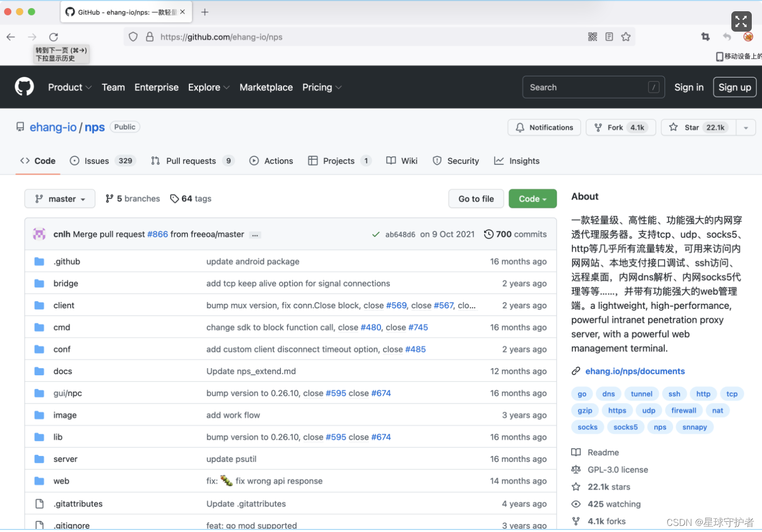Viewport: 762px width, 532px height.
Task: Open the Product dropdown menu
Action: click(70, 87)
